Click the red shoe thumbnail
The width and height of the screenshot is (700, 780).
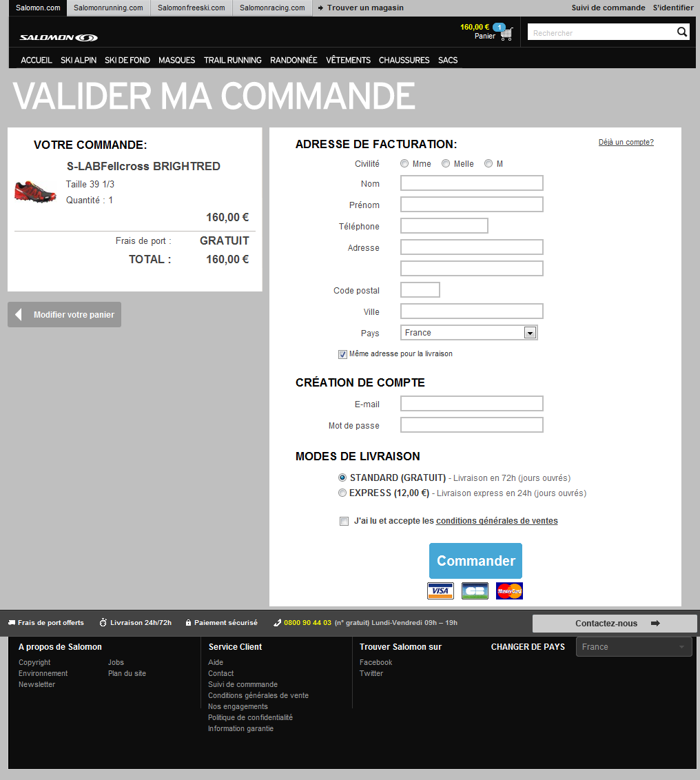point(35,192)
